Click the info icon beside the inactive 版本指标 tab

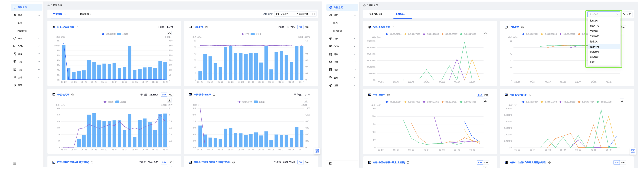point(91,14)
